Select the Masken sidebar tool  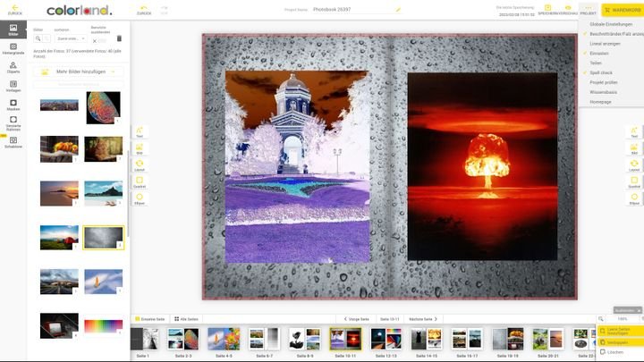coord(13,103)
